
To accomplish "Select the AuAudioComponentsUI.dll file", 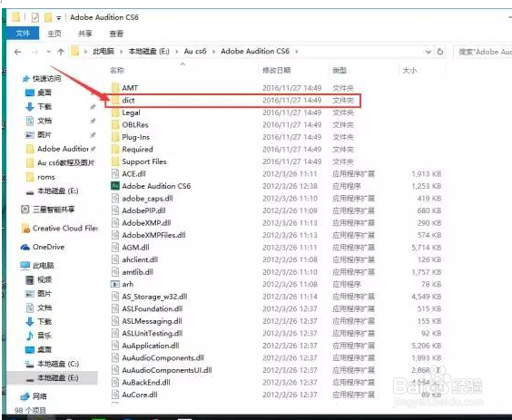I will [167, 370].
